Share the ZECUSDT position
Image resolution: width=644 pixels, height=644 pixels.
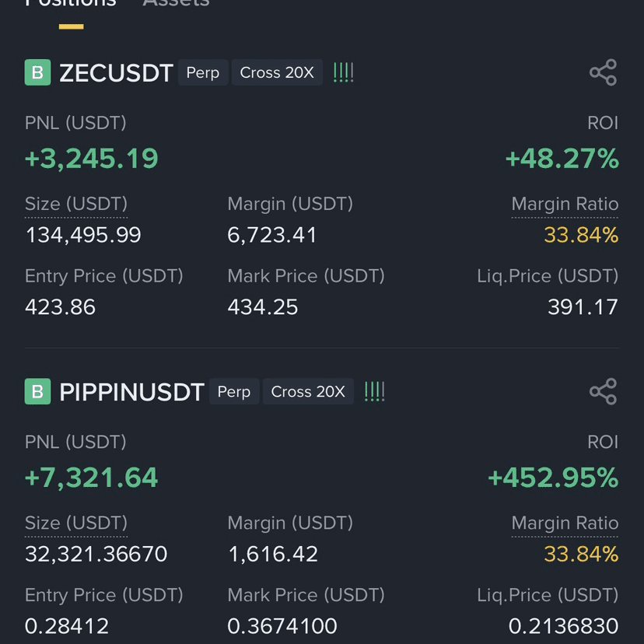[603, 72]
